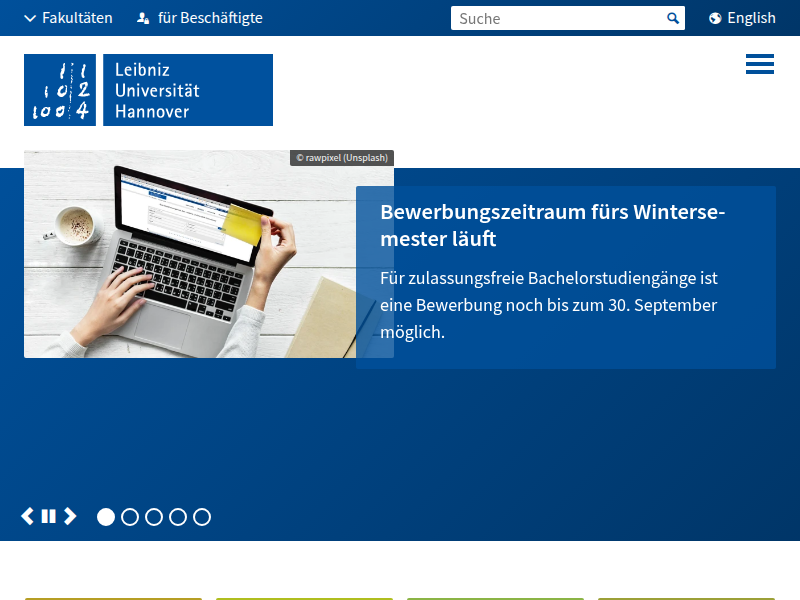800x600 pixels.
Task: Switch language to English
Action: [743, 18]
